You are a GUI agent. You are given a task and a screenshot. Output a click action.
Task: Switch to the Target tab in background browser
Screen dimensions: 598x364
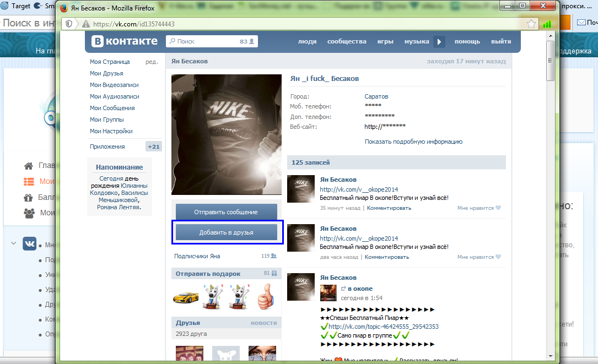[x=16, y=6]
